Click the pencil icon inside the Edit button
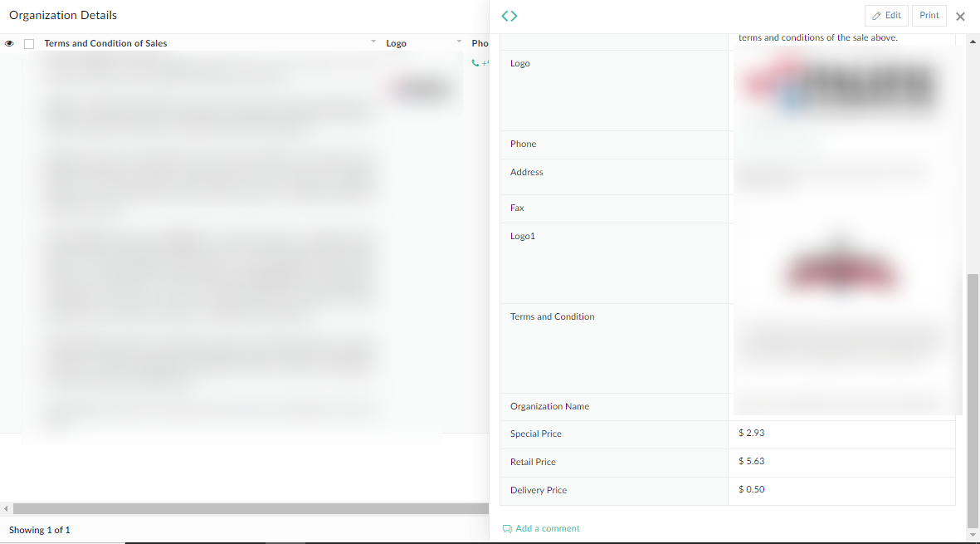Image resolution: width=980 pixels, height=544 pixels. (x=879, y=15)
